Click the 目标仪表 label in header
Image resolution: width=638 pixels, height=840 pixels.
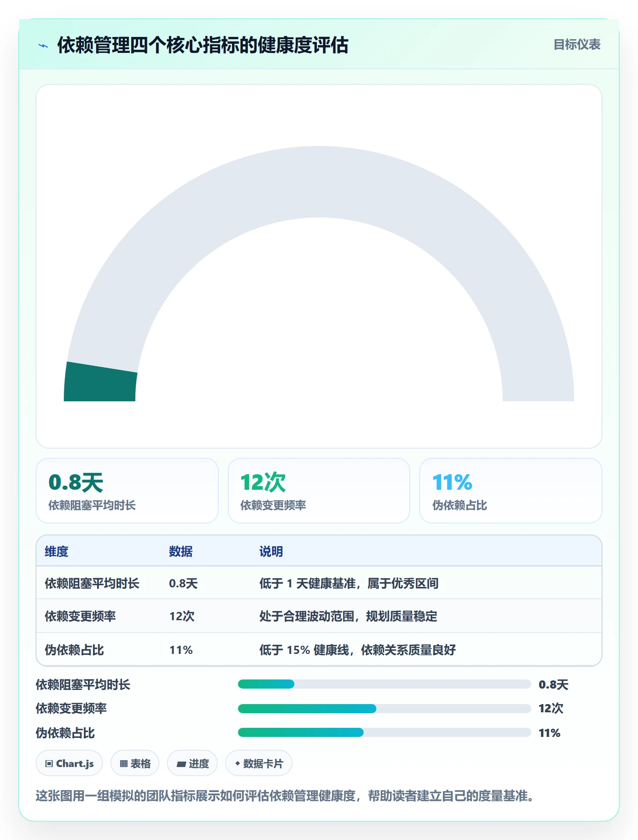coord(577,45)
